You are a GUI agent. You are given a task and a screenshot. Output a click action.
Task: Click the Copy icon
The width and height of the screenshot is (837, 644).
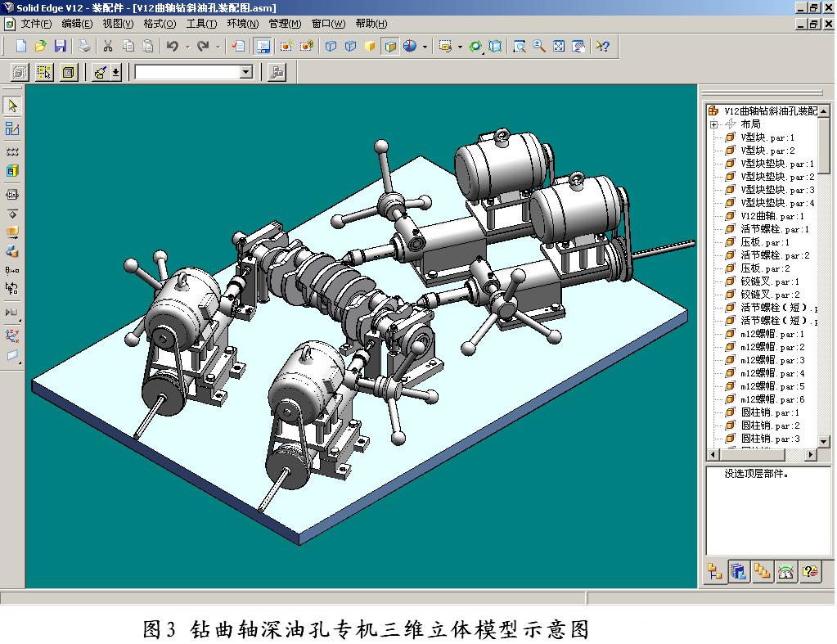pos(128,47)
